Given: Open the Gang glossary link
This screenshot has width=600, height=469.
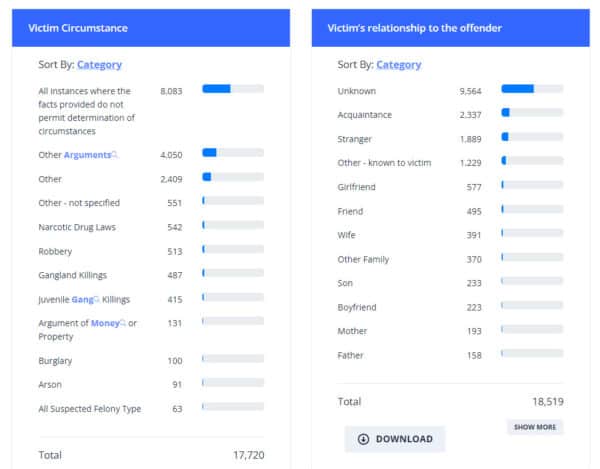Looking at the screenshot, I should (x=82, y=300).
